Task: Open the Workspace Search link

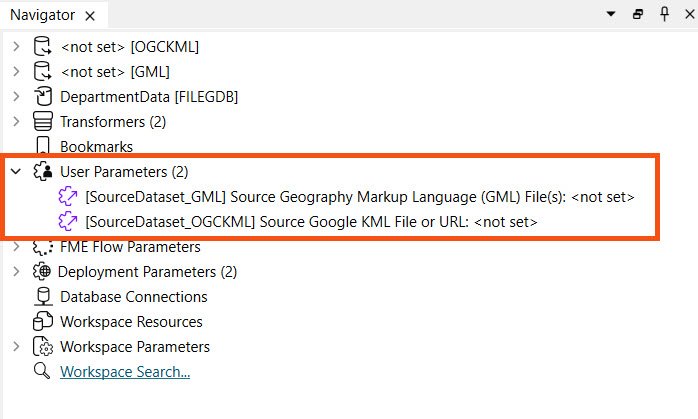Action: click(x=125, y=372)
